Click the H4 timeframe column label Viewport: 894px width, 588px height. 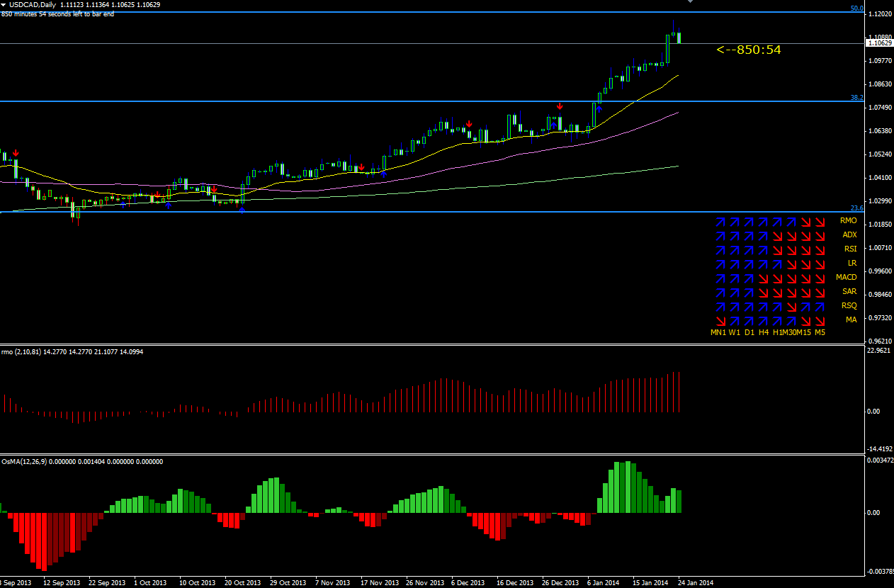tap(764, 332)
